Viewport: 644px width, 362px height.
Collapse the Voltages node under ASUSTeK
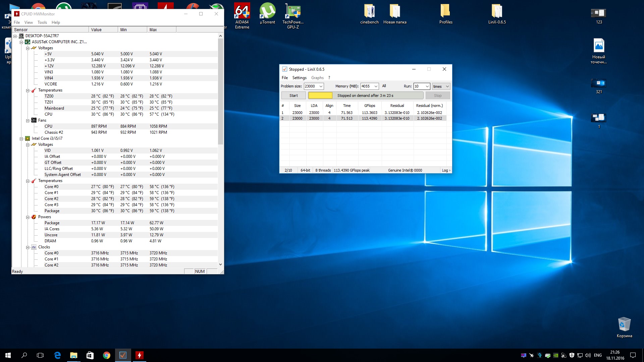pos(28,48)
